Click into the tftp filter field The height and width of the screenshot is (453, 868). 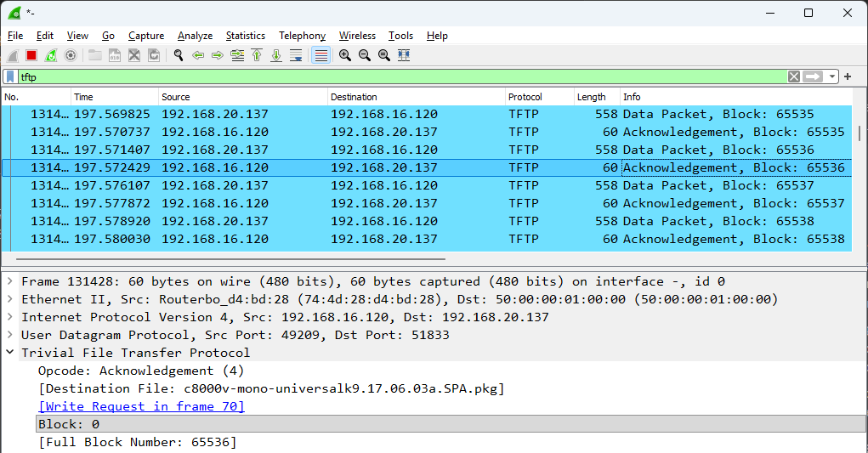point(402,76)
